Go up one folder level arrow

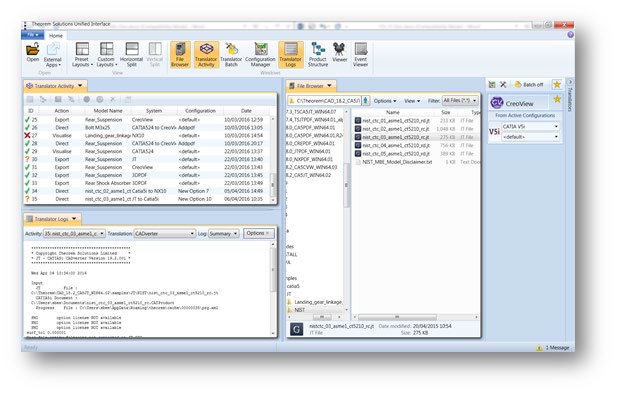(x=366, y=101)
